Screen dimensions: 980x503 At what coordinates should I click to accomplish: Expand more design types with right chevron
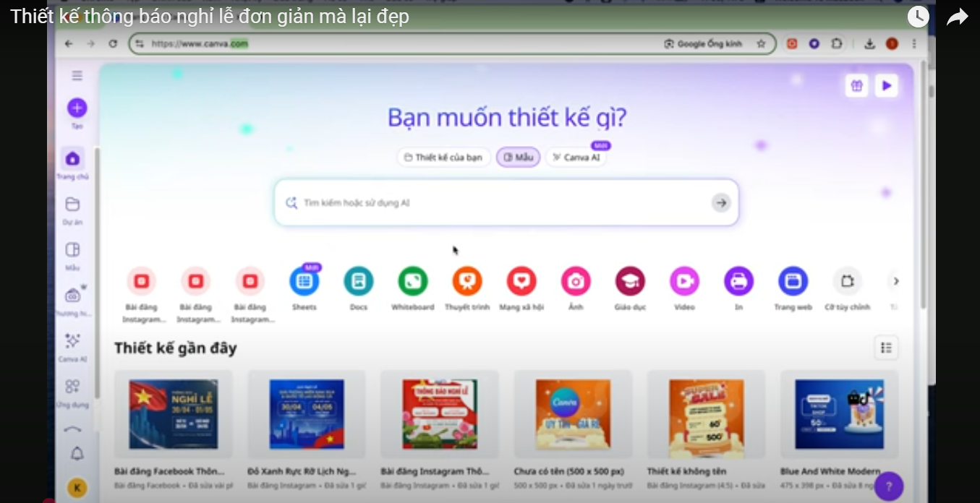(896, 281)
